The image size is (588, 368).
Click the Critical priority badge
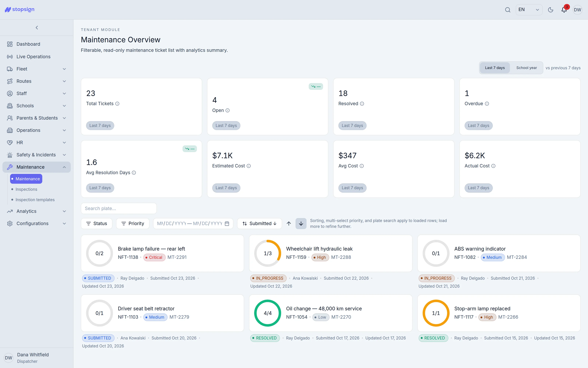[154, 257]
